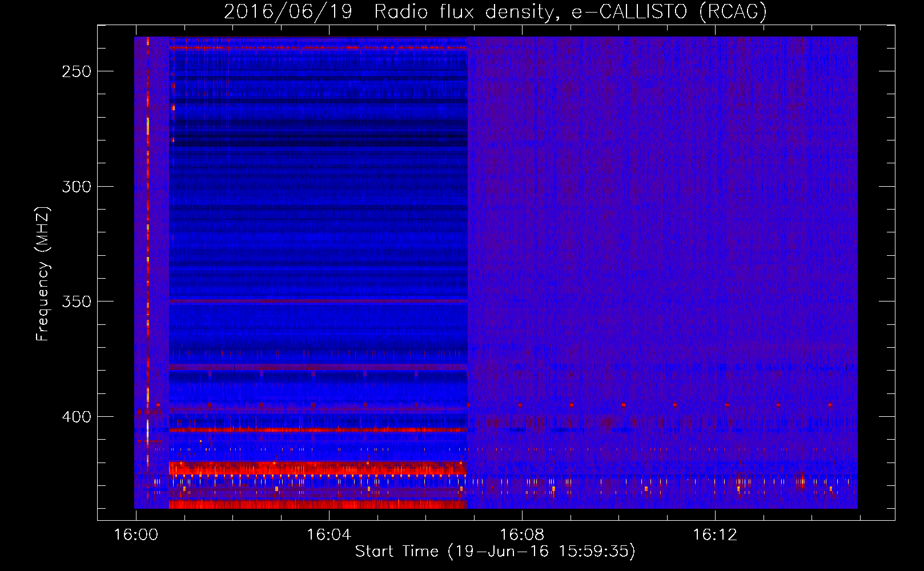Click the 300 frequency tick label
This screenshot has width=924, height=571.
pyautogui.click(x=77, y=187)
